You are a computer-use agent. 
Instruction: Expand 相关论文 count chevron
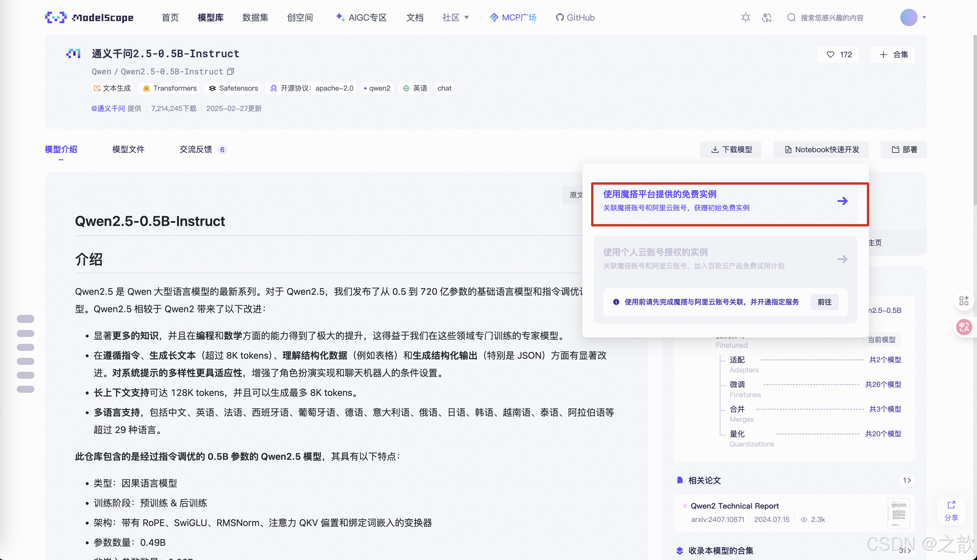[x=907, y=480]
